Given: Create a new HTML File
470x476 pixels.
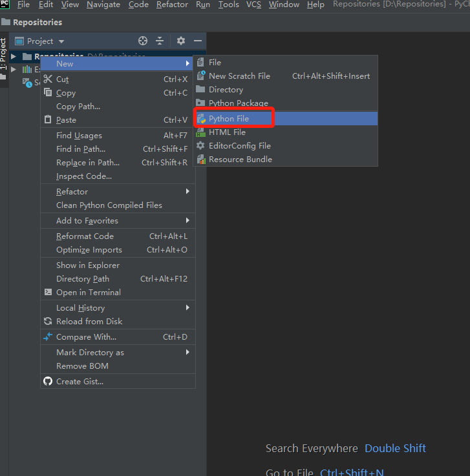Looking at the screenshot, I should point(226,132).
